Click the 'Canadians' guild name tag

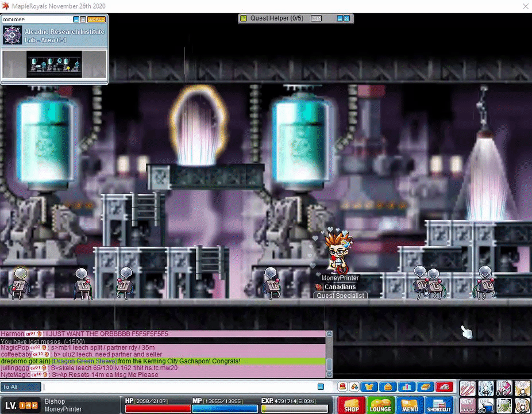[340, 287]
